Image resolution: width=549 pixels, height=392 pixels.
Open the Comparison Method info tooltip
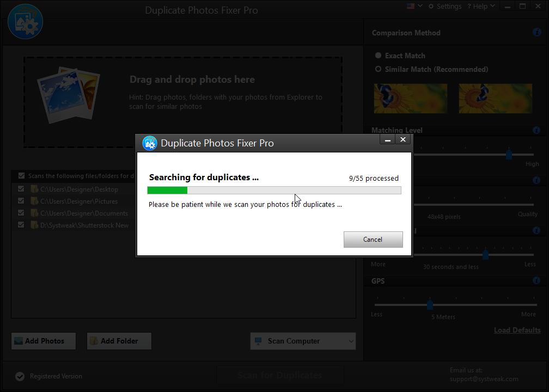click(x=536, y=32)
